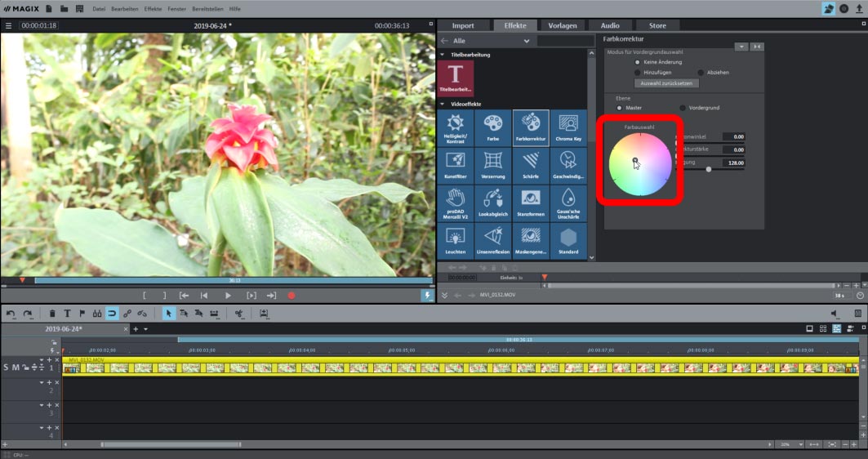Viewport: 868px width, 459px height.
Task: Click the chapter marker icon next to flag
Action: click(x=97, y=314)
